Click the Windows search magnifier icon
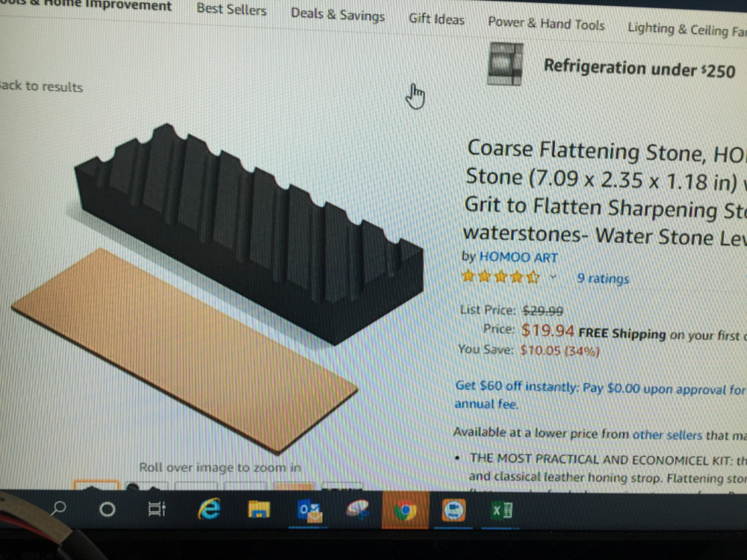747x560 pixels. tap(59, 508)
